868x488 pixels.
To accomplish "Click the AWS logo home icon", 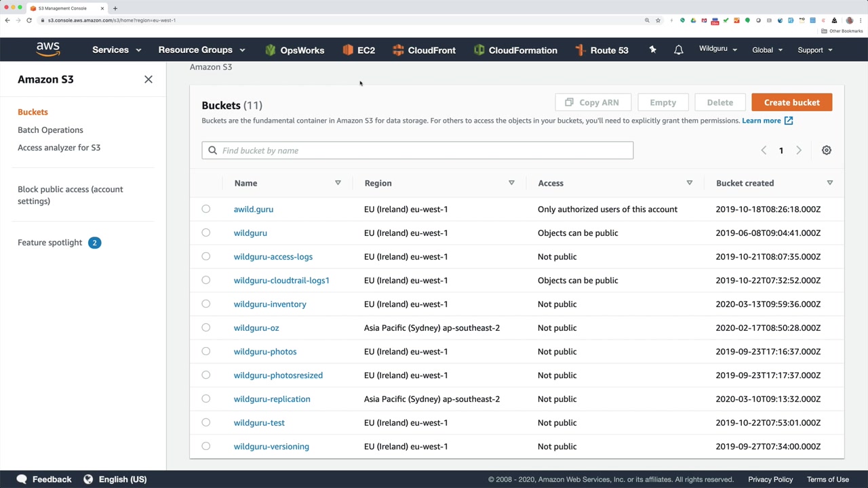I will (x=48, y=49).
